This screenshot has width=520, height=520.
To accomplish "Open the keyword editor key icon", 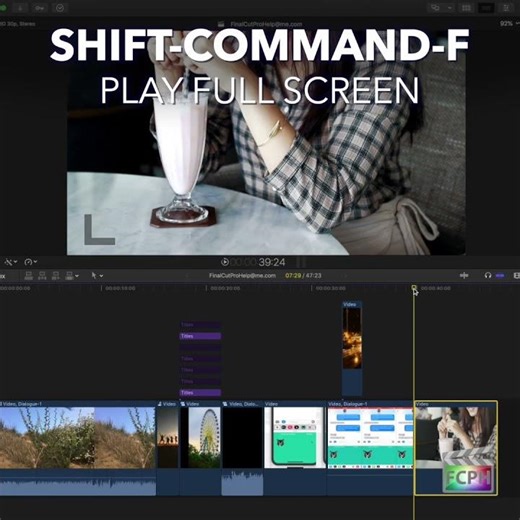I will pyautogui.click(x=39, y=8).
